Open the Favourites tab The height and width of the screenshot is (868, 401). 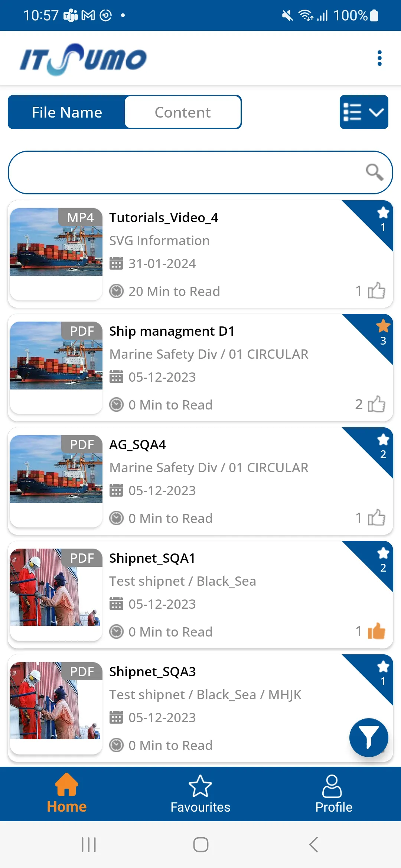pyautogui.click(x=200, y=794)
